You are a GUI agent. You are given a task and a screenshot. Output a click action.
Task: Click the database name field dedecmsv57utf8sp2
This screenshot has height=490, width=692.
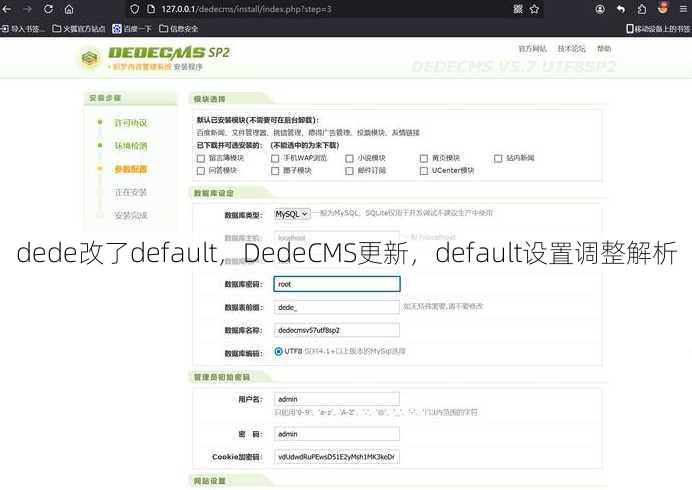coord(337,330)
